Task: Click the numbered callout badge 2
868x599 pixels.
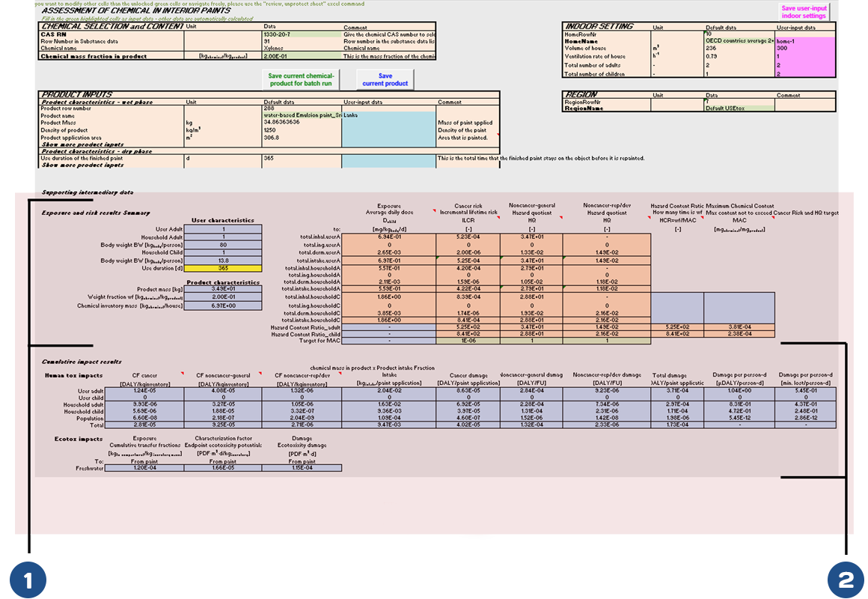Action: point(846,580)
